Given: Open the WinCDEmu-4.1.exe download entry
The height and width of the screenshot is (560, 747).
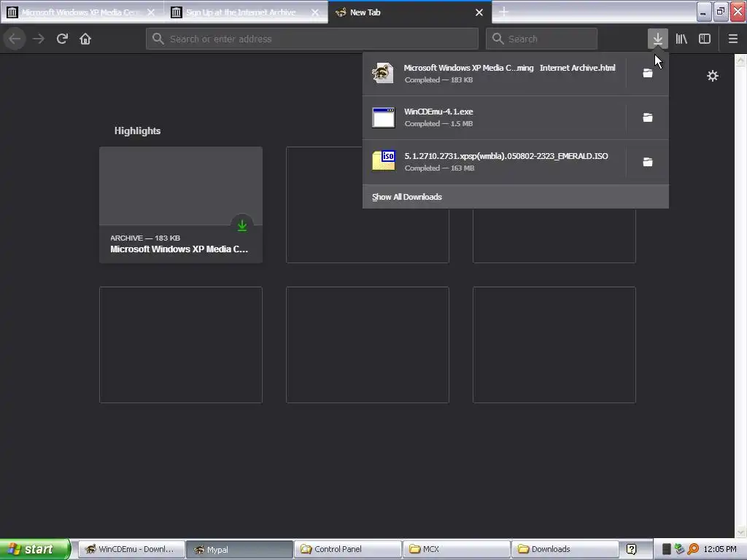Looking at the screenshot, I should (x=495, y=117).
